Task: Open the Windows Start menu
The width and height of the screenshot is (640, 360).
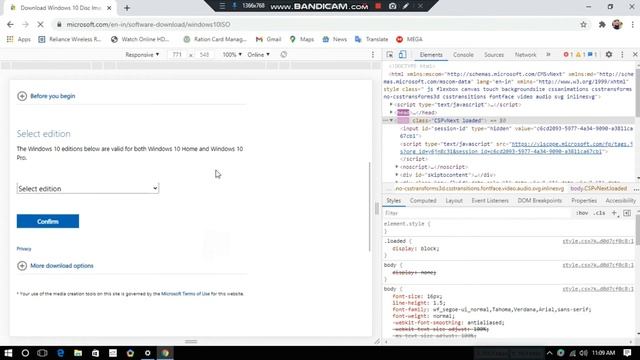Action: pos(8,353)
